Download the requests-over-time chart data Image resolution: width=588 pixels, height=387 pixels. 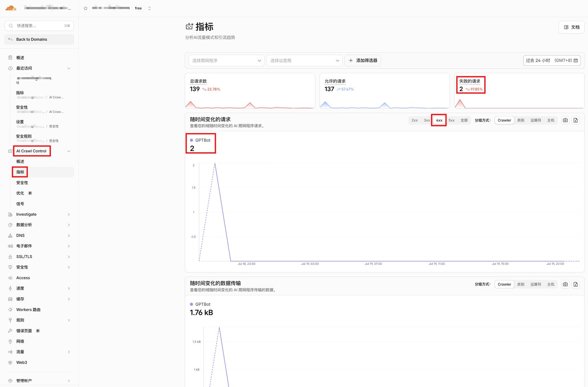(x=575, y=120)
